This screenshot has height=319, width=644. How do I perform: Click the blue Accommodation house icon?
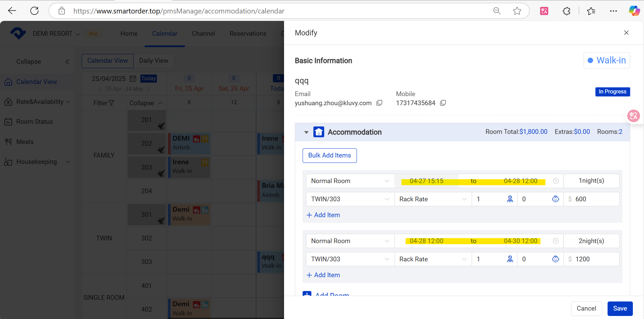(318, 132)
